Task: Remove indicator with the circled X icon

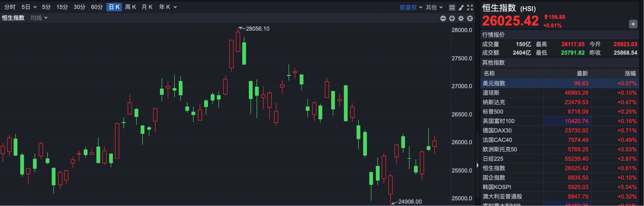Action: click(470, 18)
